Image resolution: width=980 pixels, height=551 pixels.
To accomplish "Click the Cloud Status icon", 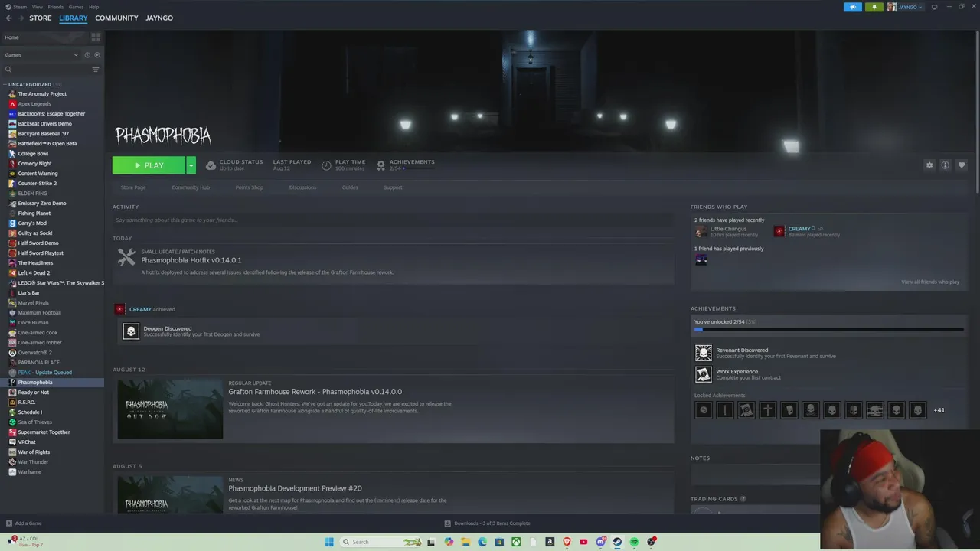I will pyautogui.click(x=211, y=165).
